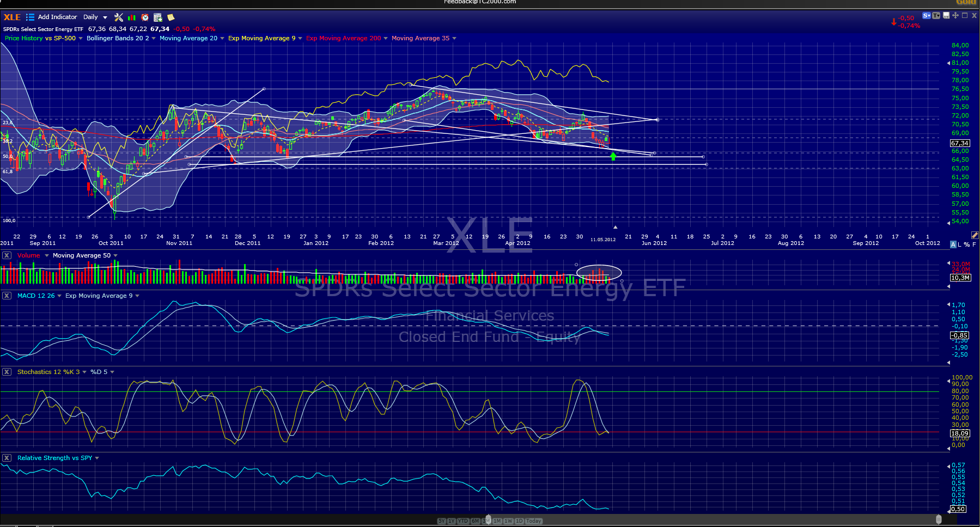Save the chart with the floppy disk icon
The image size is (980, 527).
point(947,15)
